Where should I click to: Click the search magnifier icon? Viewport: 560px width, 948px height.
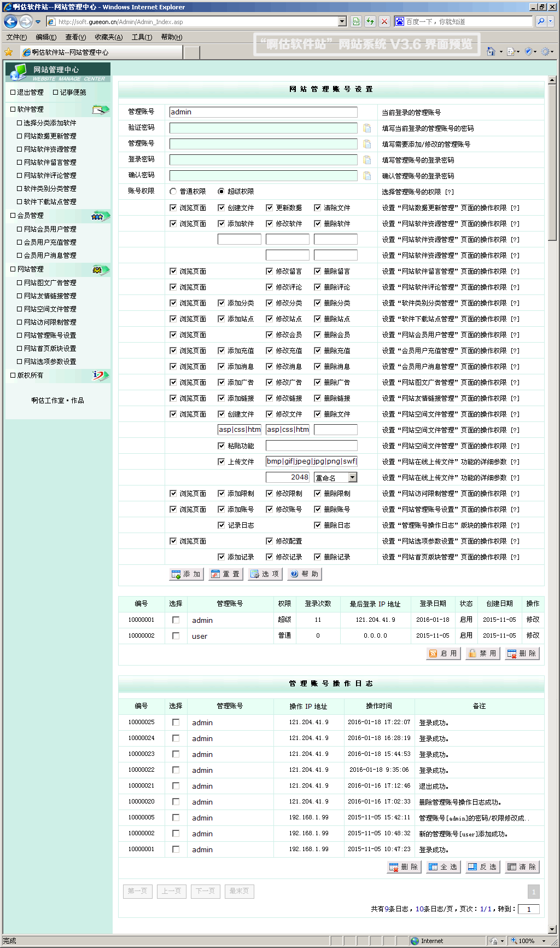541,21
